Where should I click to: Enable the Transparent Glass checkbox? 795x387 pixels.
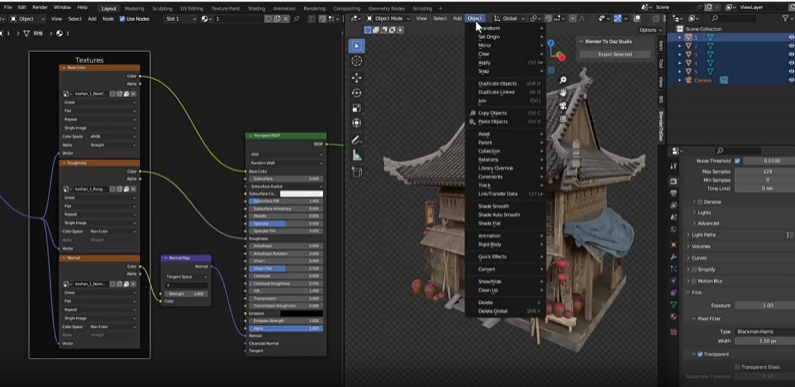pos(737,367)
